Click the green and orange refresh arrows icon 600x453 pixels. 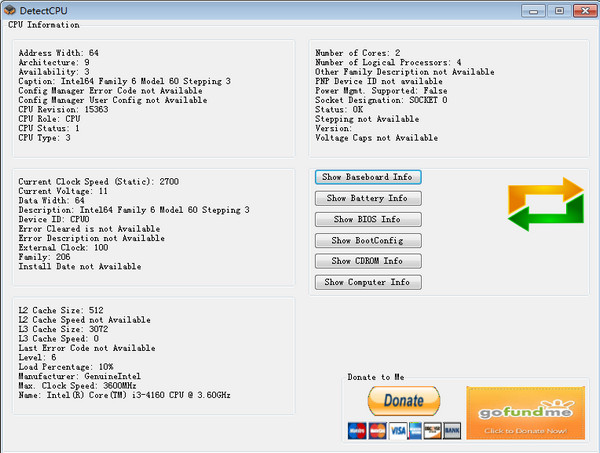point(545,202)
